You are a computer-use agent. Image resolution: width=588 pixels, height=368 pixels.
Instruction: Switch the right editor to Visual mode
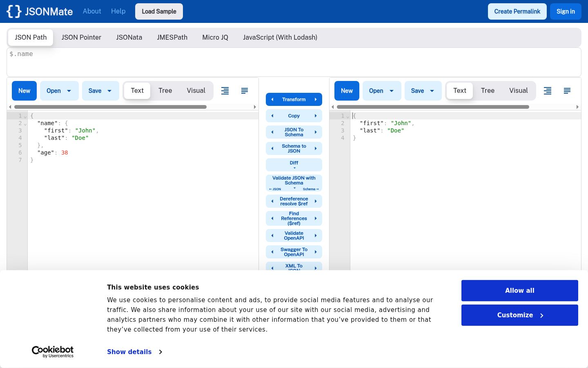[x=519, y=91]
